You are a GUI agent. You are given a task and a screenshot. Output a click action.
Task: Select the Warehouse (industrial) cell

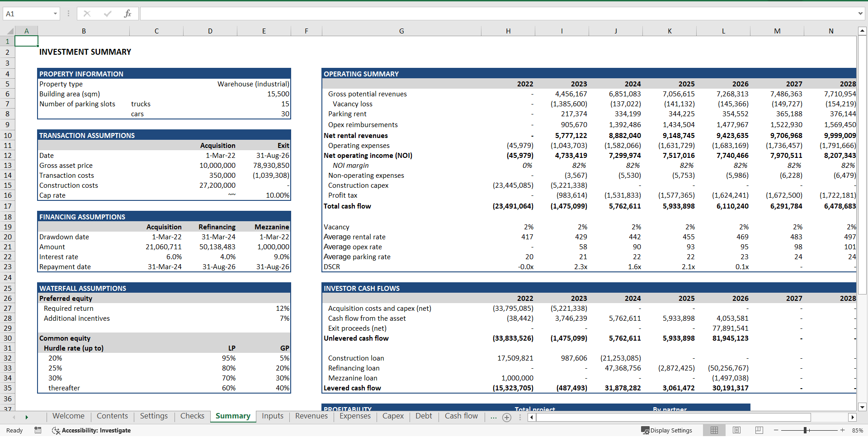pos(253,84)
